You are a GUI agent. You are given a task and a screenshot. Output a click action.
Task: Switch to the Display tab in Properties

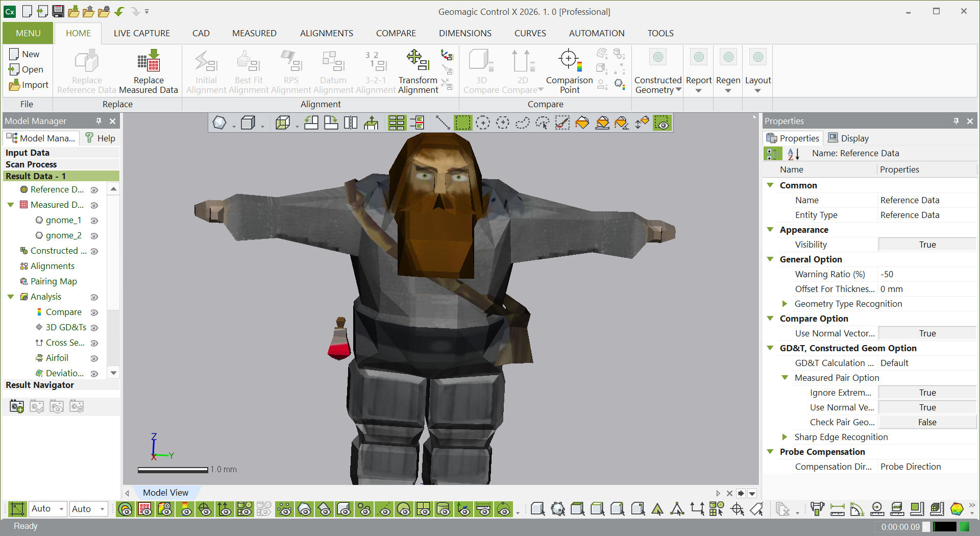848,138
